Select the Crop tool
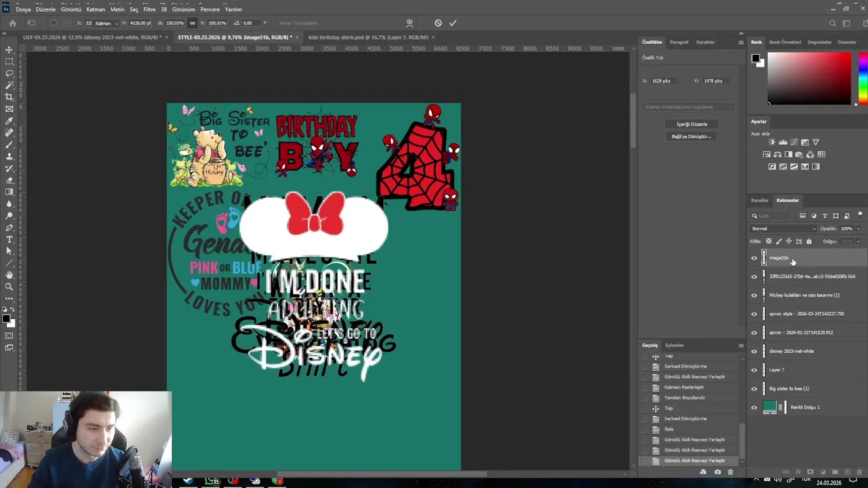Screen dimensions: 868x488 click(x=9, y=97)
